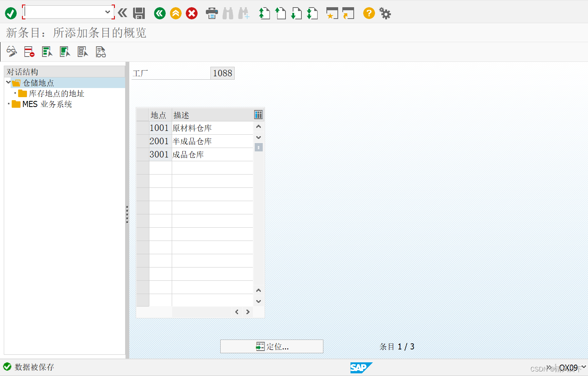Click into the transaction command field

pyautogui.click(x=64, y=12)
